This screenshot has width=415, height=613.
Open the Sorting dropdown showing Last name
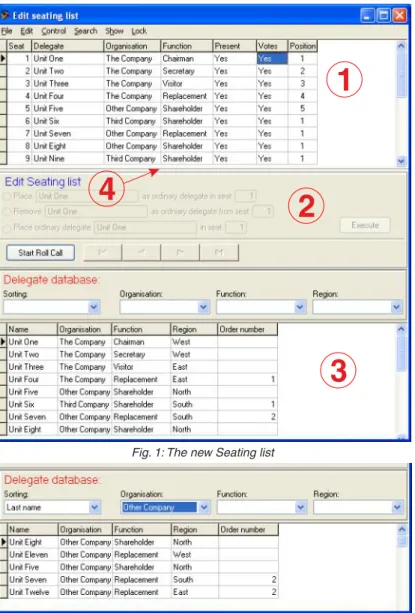pos(95,507)
